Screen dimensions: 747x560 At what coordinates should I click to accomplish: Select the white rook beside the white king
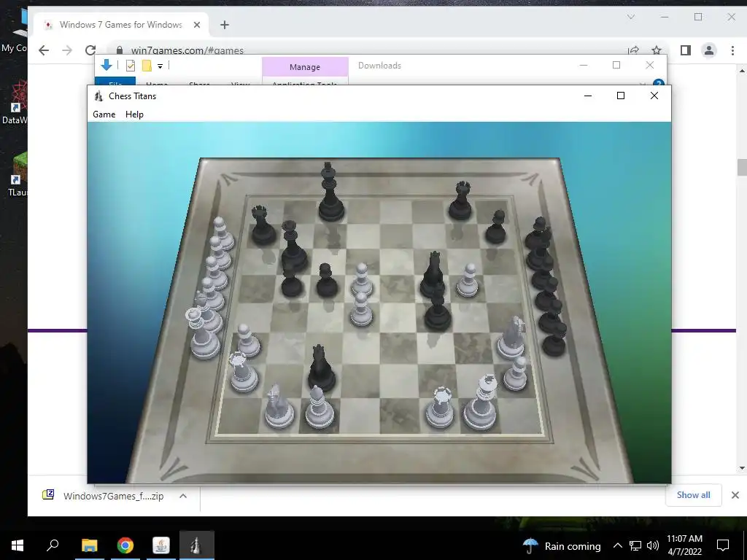point(440,407)
